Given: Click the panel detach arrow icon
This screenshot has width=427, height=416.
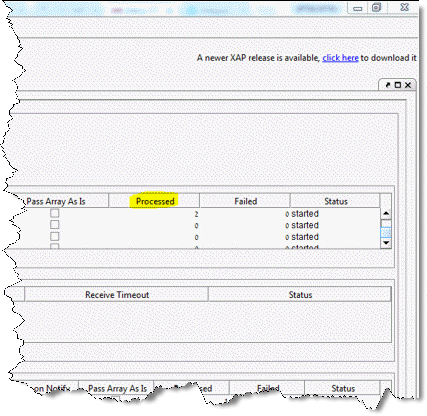Looking at the screenshot, I should [388, 85].
